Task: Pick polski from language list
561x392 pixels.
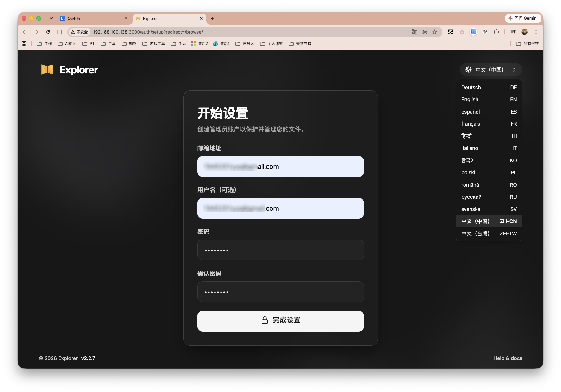Action: [489, 172]
